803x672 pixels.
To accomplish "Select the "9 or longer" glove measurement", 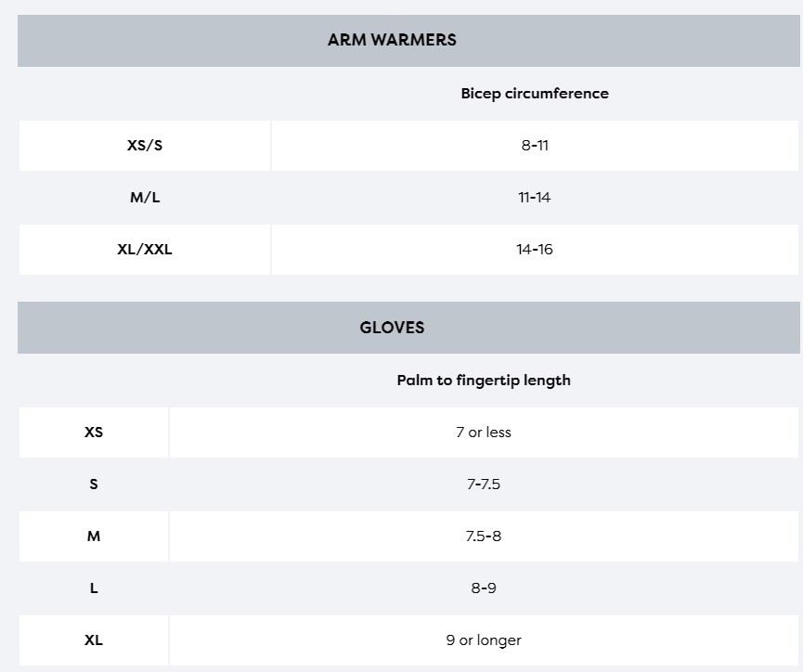I will [484, 640].
